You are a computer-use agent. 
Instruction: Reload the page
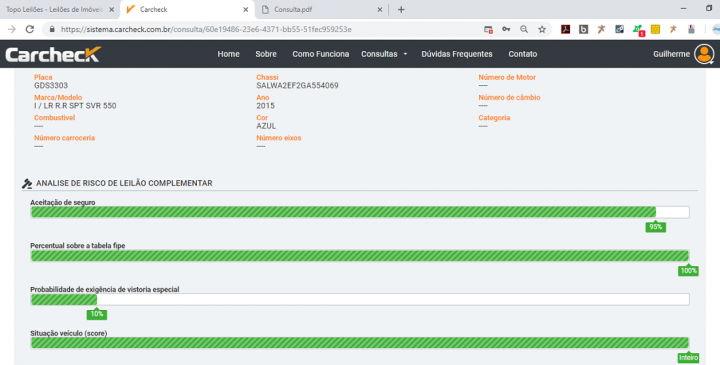[30, 29]
